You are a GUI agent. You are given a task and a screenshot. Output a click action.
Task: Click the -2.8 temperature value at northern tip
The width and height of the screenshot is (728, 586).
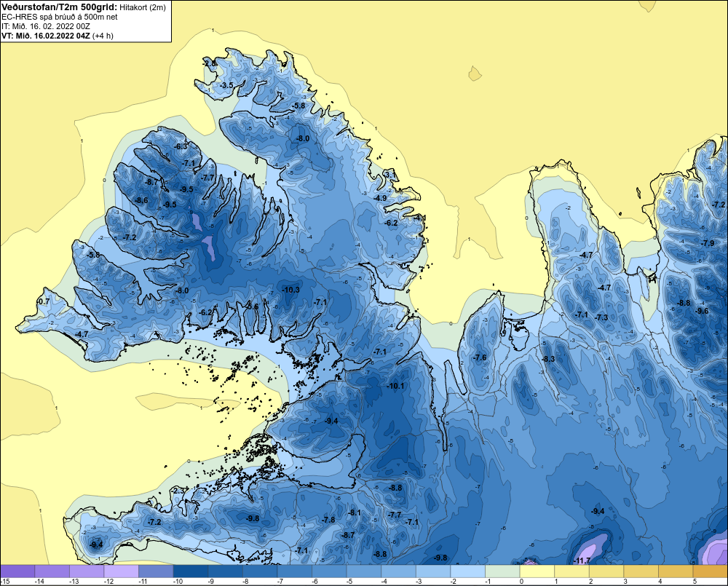click(210, 63)
